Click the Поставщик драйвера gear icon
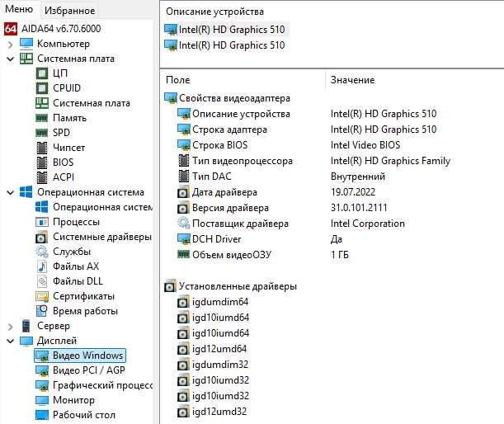The width and height of the screenshot is (504, 424). pyautogui.click(x=184, y=224)
